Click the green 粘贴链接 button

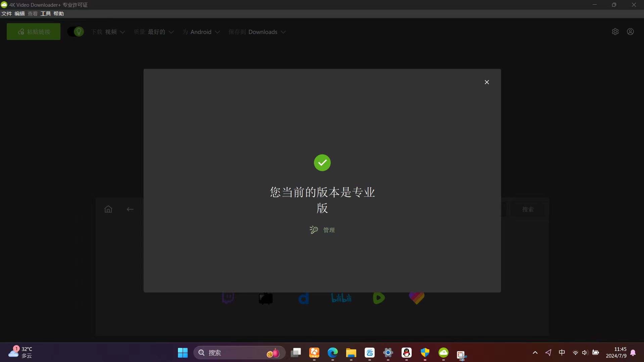point(34,32)
